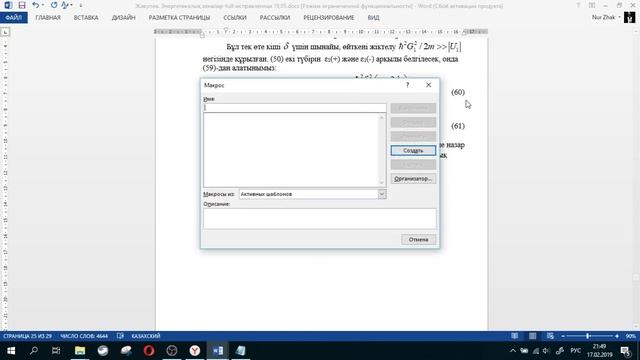The image size is (640, 360).
Task: Click the РУС input language indicator
Action: [576, 351]
